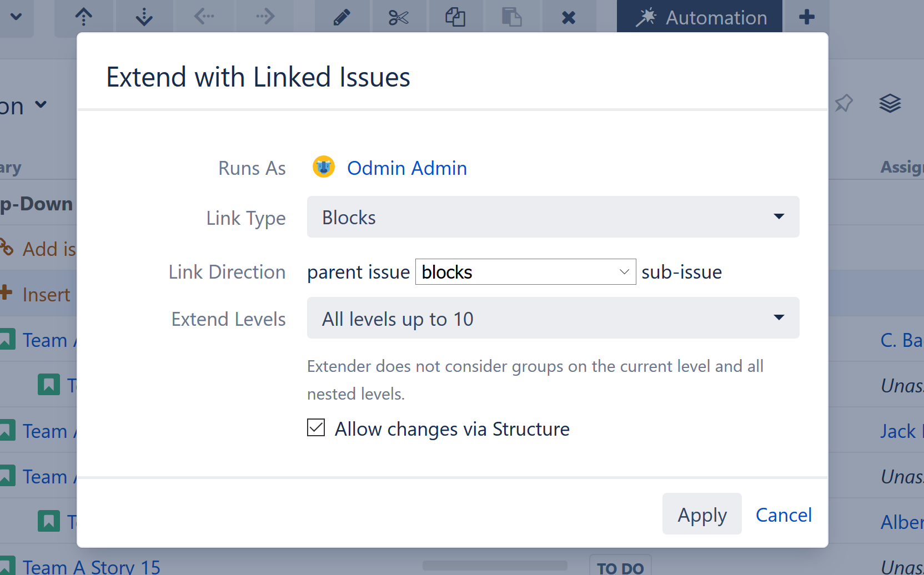This screenshot has width=924, height=575.
Task: Click the move item up arrow icon
Action: (x=83, y=17)
